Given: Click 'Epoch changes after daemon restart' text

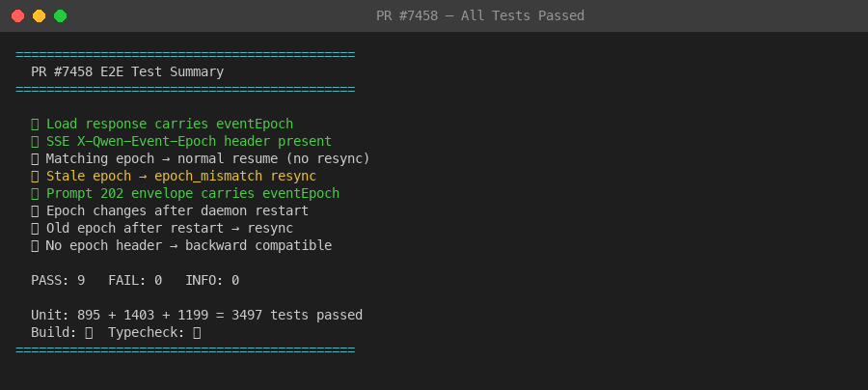Looking at the screenshot, I should coord(177,211).
